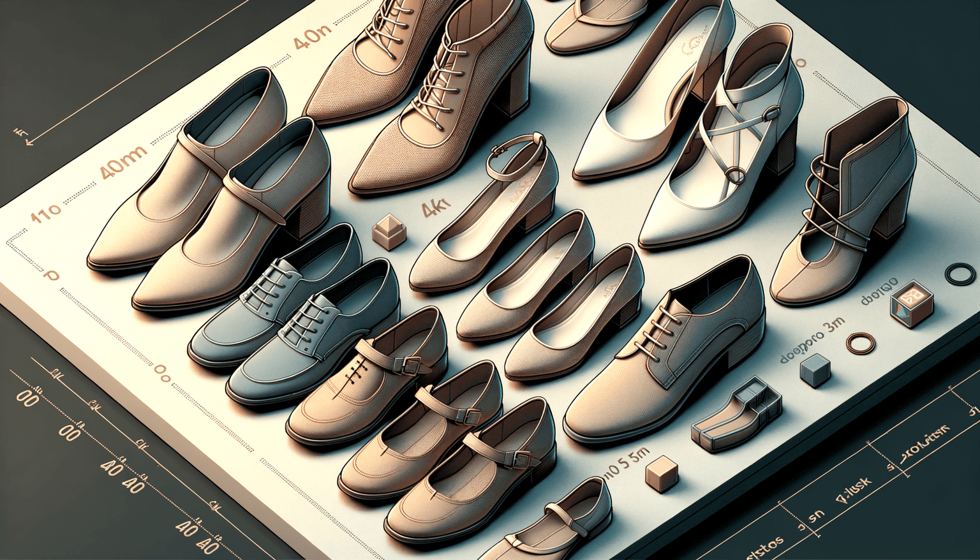Click the wrap-laced ankle boot at right
The image size is (980, 560).
(x=842, y=203)
